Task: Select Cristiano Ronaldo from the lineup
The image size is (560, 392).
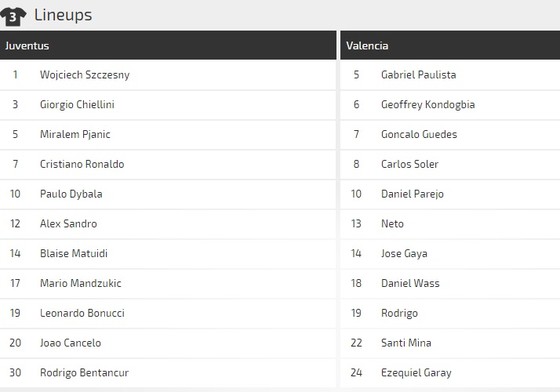Action: (x=82, y=164)
